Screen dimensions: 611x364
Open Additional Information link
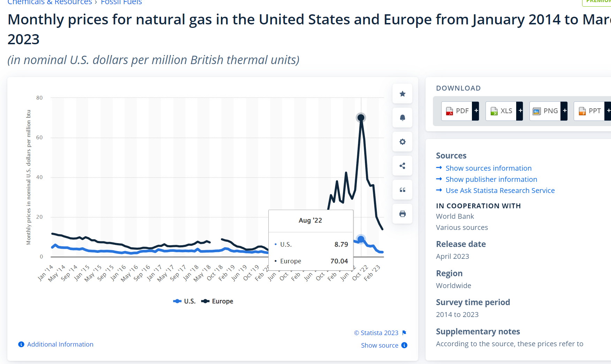coord(60,344)
